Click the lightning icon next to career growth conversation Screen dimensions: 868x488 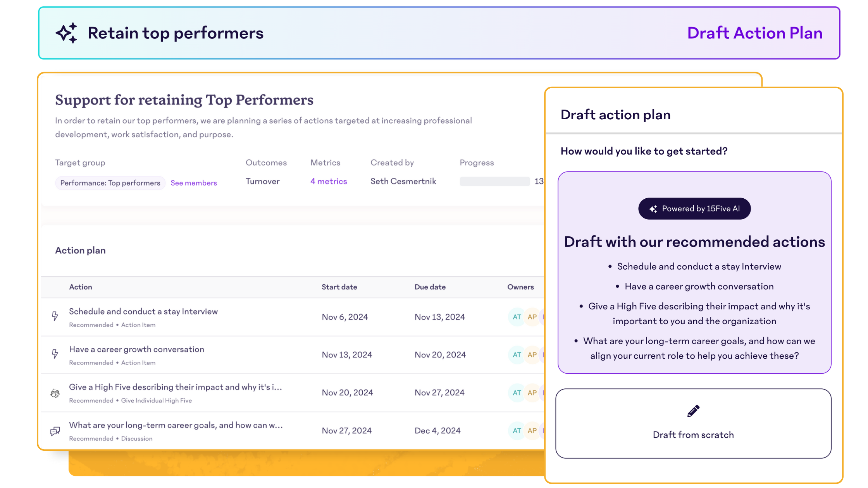[55, 354]
